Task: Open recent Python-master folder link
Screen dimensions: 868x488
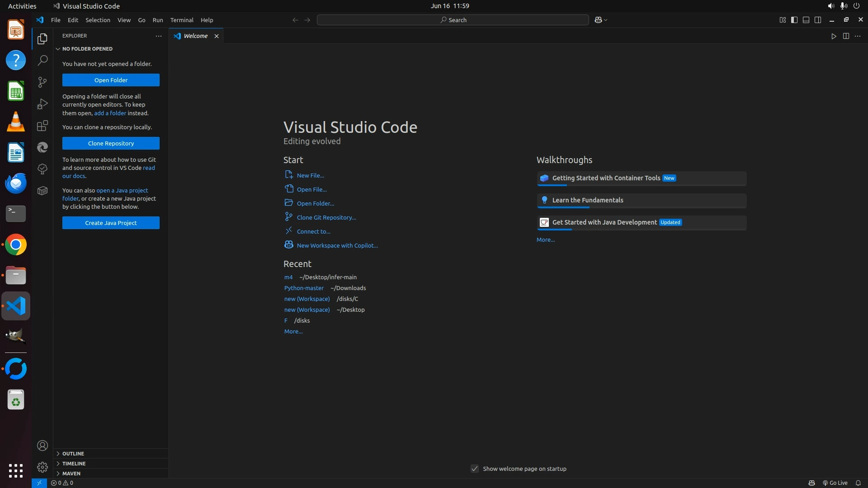Action: coord(304,288)
